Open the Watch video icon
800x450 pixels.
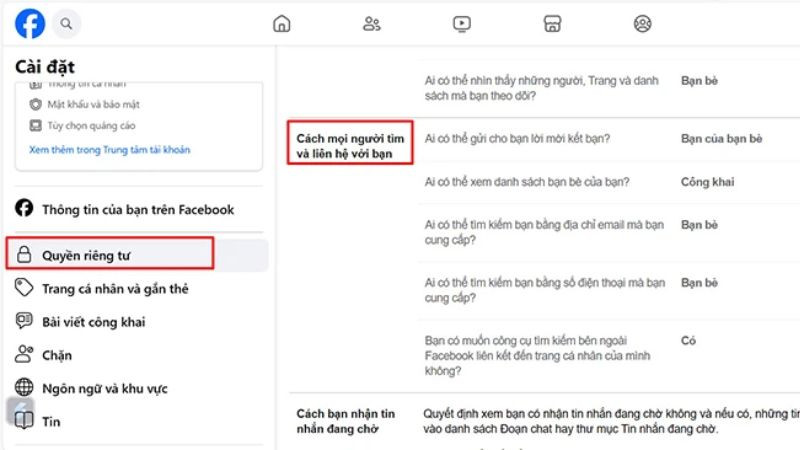(x=462, y=23)
